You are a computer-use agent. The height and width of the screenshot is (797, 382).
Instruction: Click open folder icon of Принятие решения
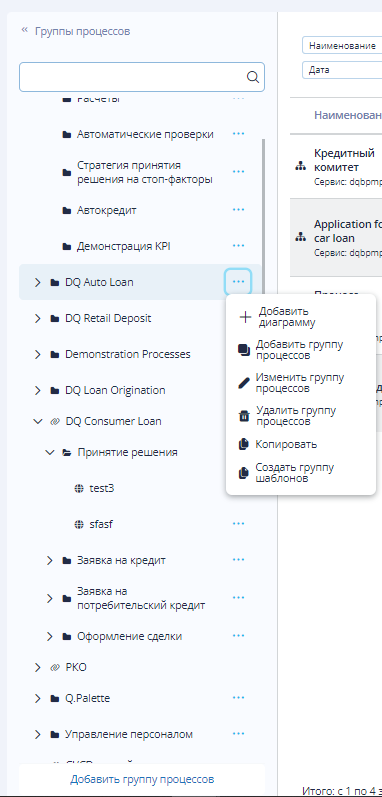pyautogui.click(x=67, y=452)
